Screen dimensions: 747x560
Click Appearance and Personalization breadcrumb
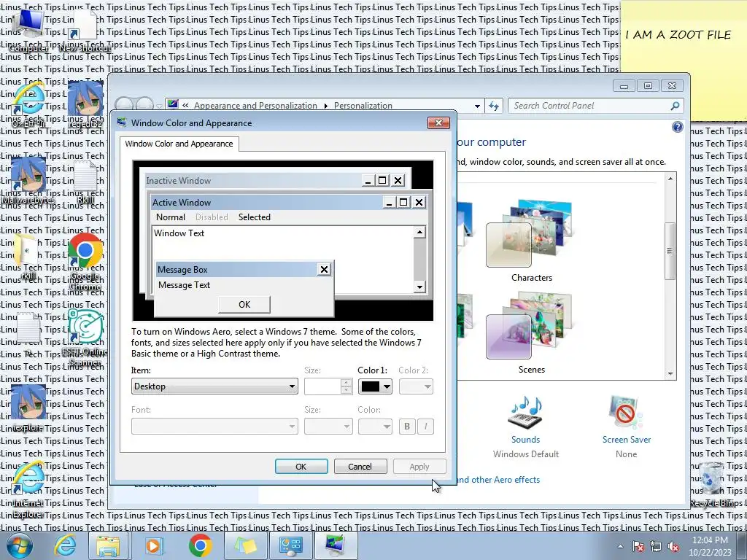255,106
